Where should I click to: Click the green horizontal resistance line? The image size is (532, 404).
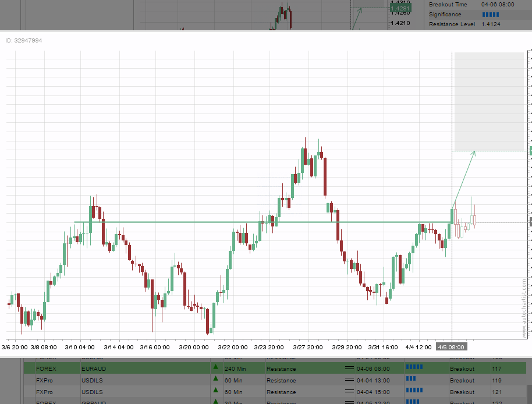[263, 222]
